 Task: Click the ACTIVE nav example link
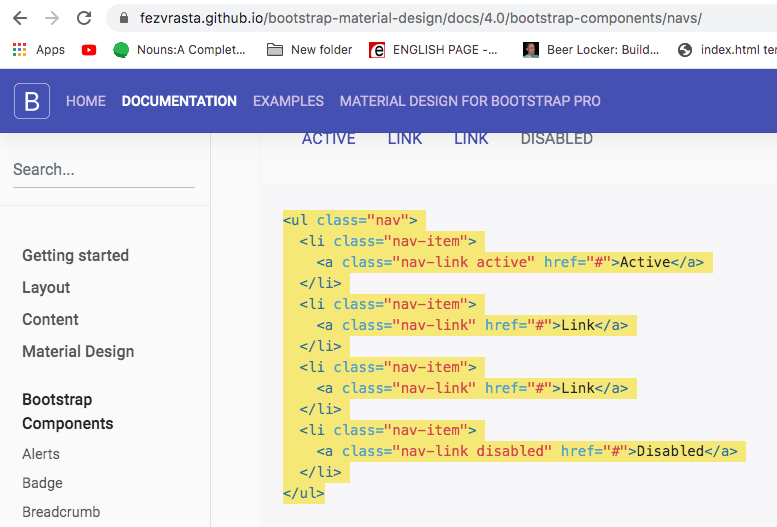pyautogui.click(x=329, y=139)
